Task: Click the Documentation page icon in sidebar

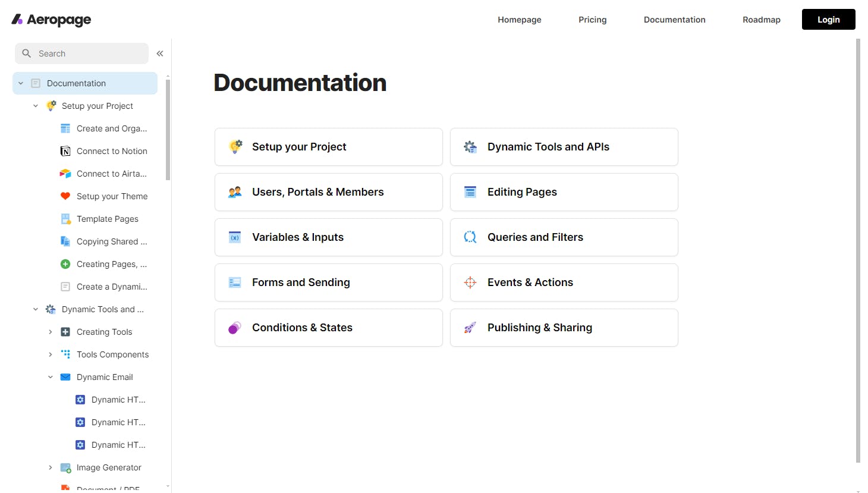Action: tap(36, 83)
